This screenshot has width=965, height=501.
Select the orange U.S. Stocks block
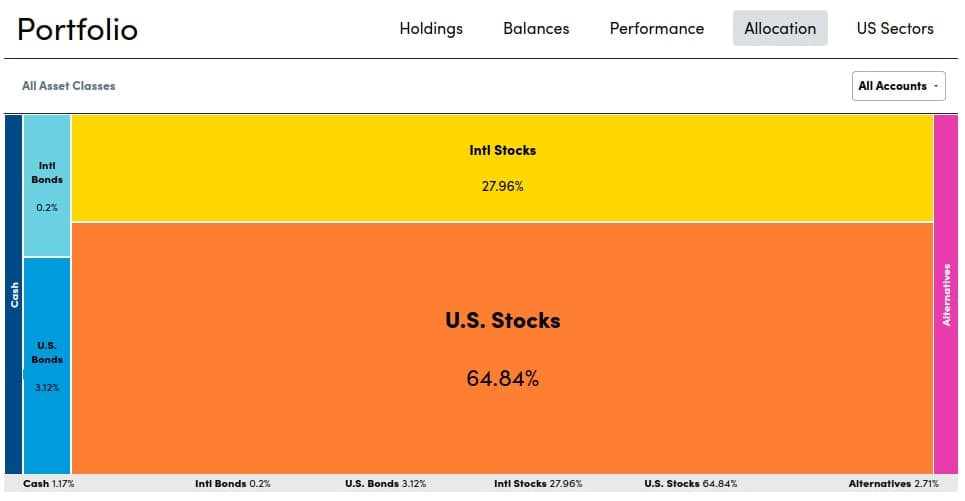click(x=502, y=347)
